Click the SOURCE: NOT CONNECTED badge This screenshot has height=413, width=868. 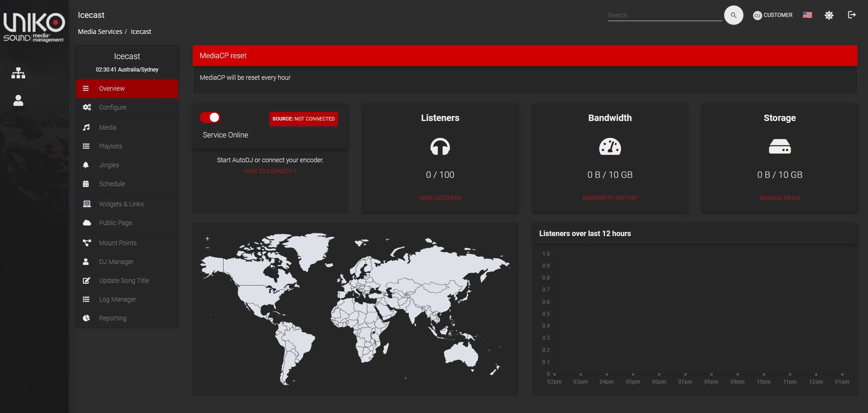pos(304,119)
